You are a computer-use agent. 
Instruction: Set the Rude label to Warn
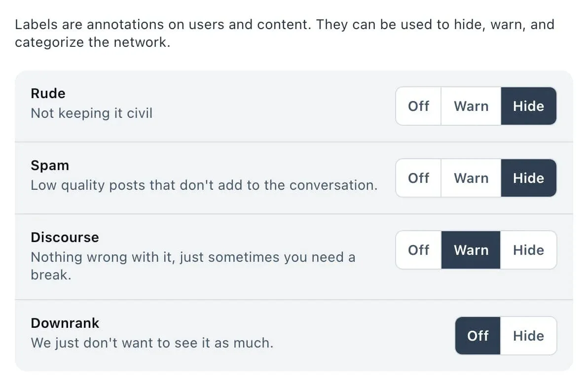pos(471,106)
